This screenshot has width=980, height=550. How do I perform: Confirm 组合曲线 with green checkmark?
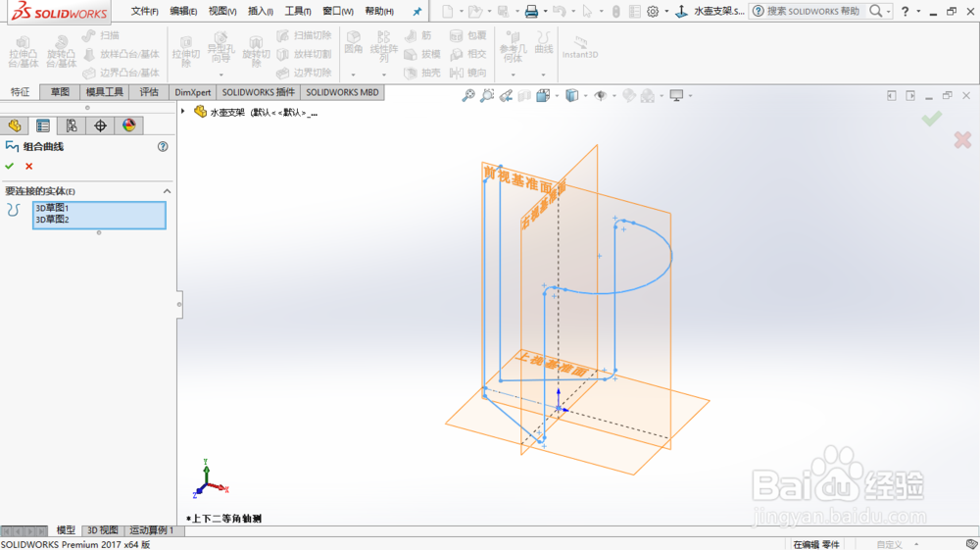[x=10, y=166]
